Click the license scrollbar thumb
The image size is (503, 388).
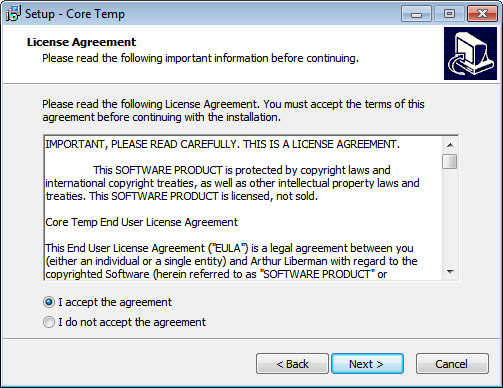tap(450, 162)
